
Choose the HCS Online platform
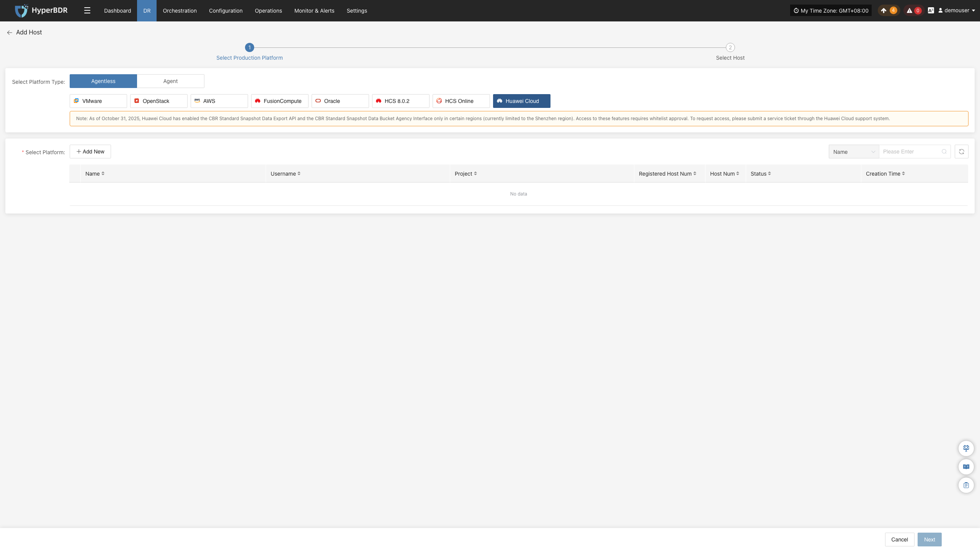click(x=461, y=101)
